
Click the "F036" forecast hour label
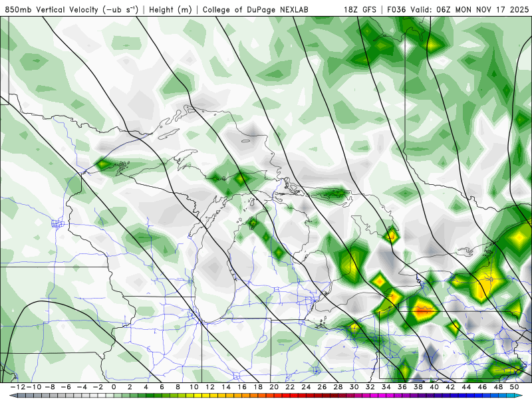coord(396,10)
